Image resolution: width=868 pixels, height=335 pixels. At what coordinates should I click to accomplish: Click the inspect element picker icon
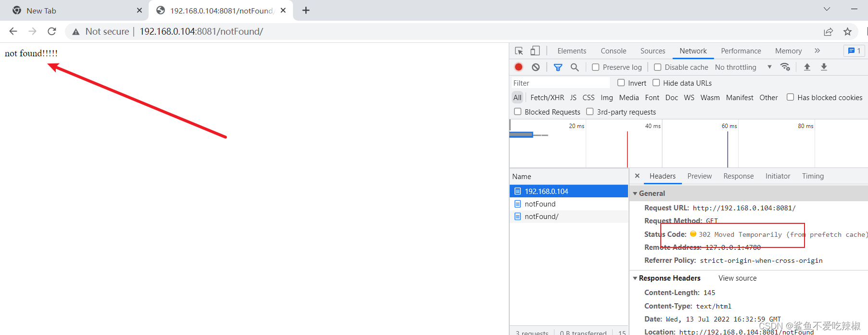pos(519,51)
